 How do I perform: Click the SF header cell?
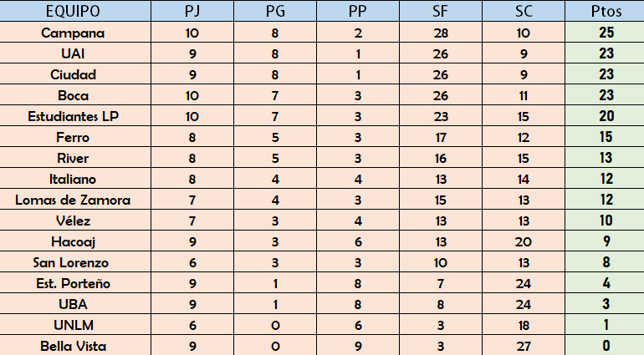click(x=441, y=11)
